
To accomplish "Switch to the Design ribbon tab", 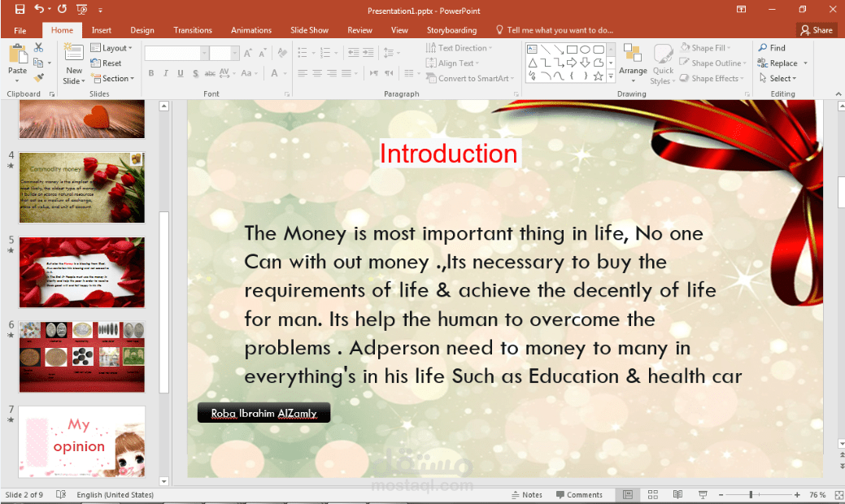I will pos(142,30).
